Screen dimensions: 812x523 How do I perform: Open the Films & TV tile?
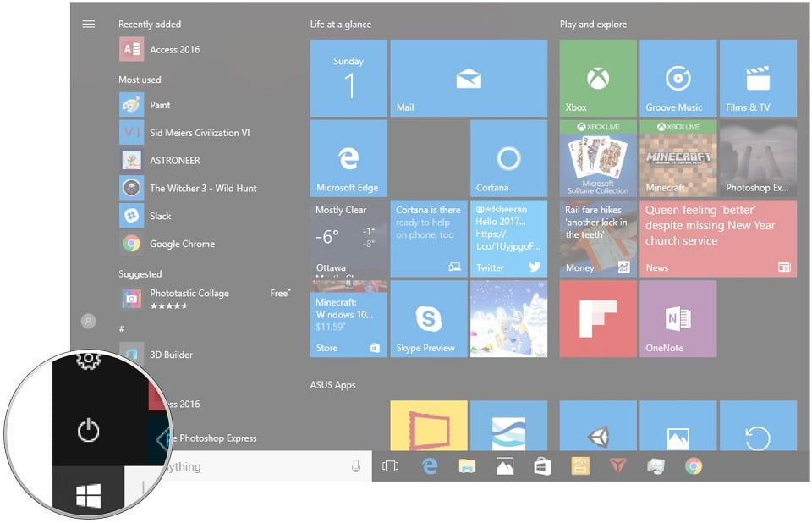pos(758,78)
